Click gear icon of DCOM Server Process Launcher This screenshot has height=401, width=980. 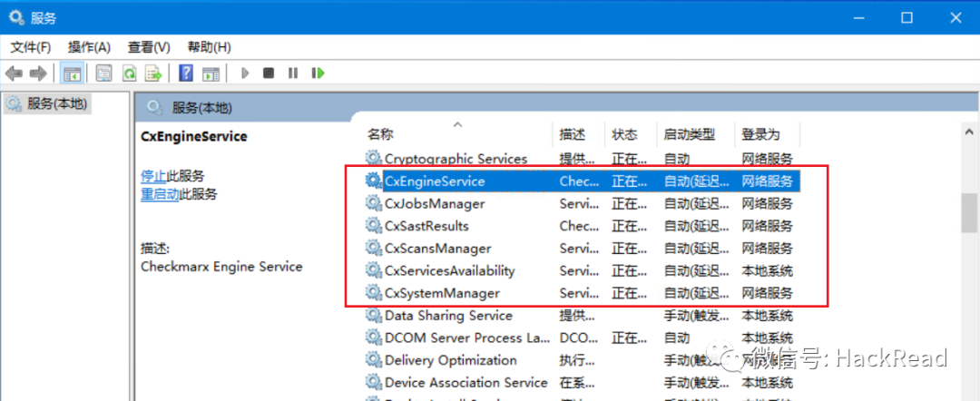[x=373, y=337]
